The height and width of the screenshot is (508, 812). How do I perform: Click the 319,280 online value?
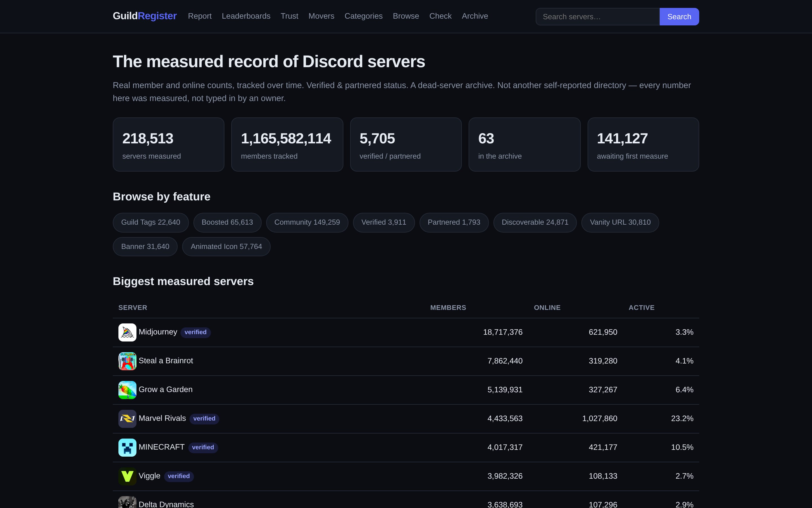click(603, 361)
